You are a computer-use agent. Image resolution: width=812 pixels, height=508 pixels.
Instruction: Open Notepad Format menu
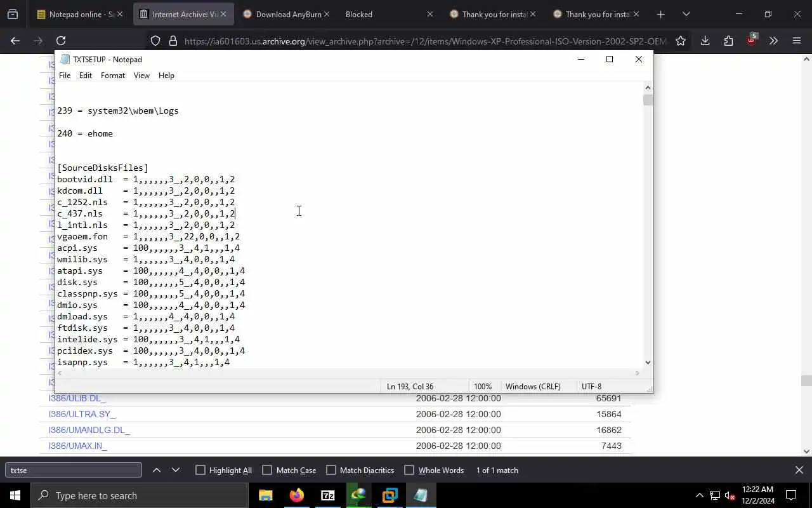pos(113,75)
